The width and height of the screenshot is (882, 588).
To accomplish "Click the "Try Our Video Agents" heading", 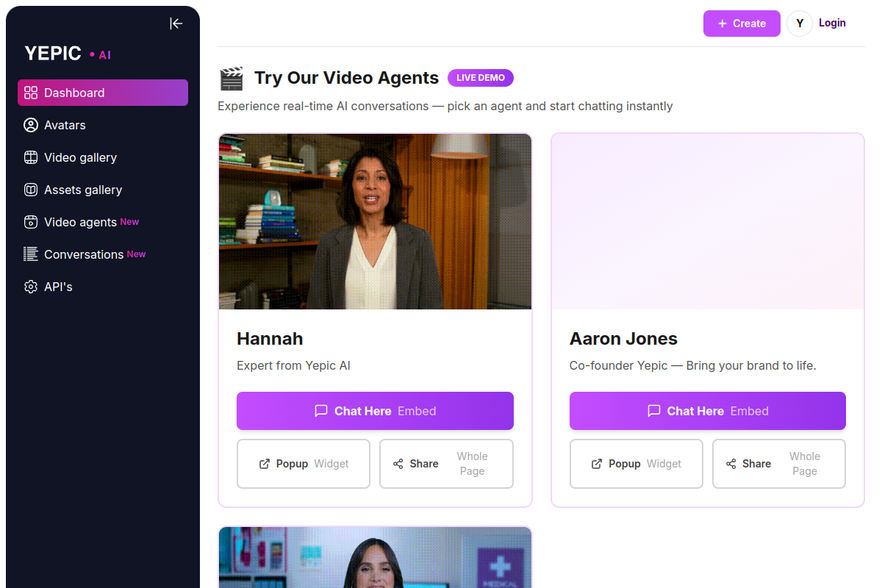I will pos(346,78).
